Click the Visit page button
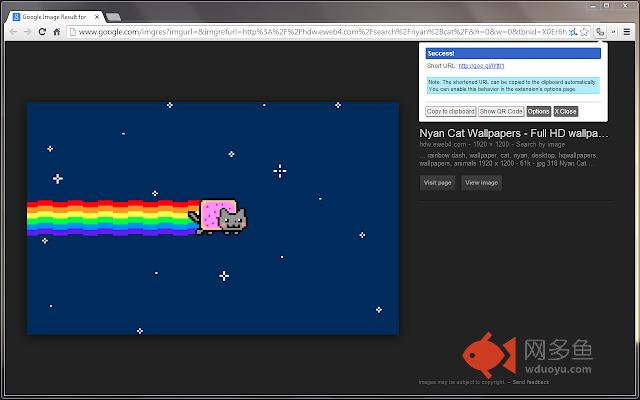This screenshot has width=640, height=400. tap(438, 182)
